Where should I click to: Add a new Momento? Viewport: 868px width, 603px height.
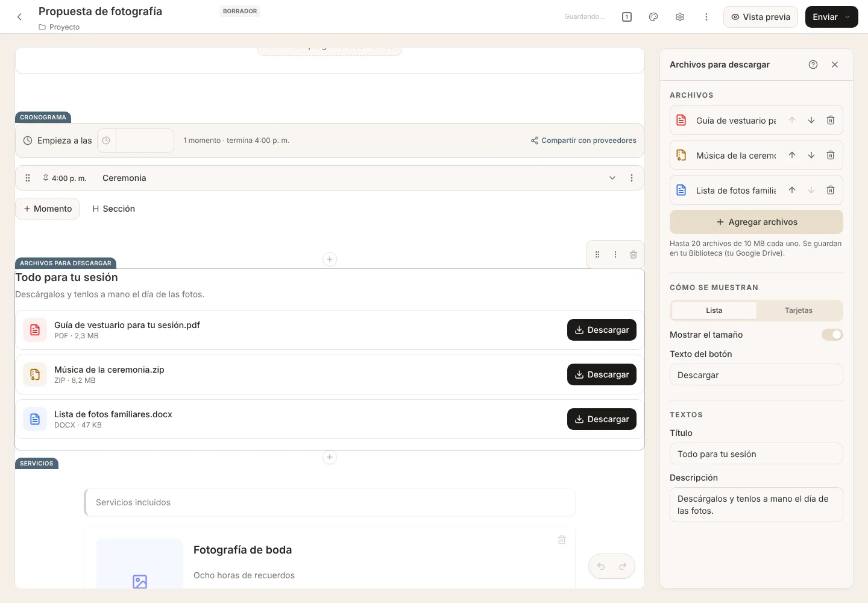click(x=47, y=209)
